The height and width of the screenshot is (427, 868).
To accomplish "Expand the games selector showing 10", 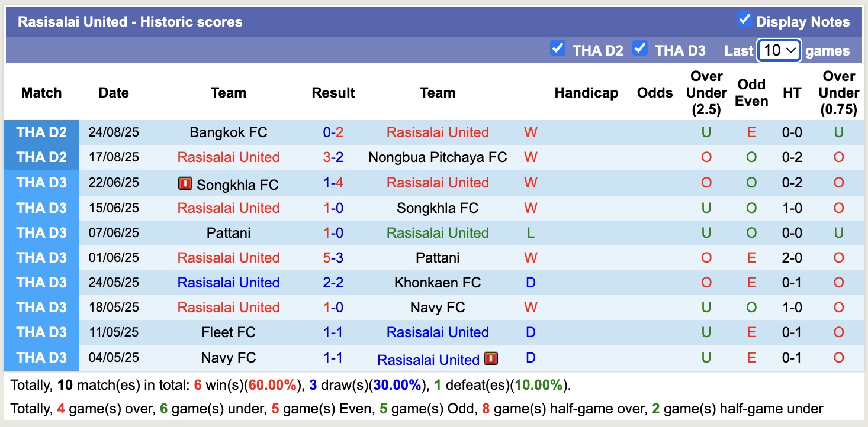I will [778, 51].
